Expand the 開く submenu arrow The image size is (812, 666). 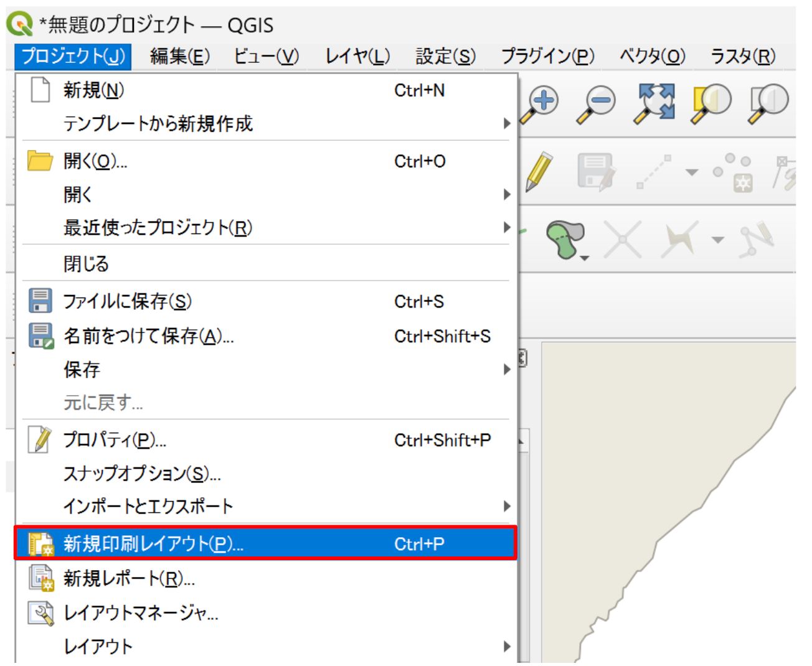(507, 195)
